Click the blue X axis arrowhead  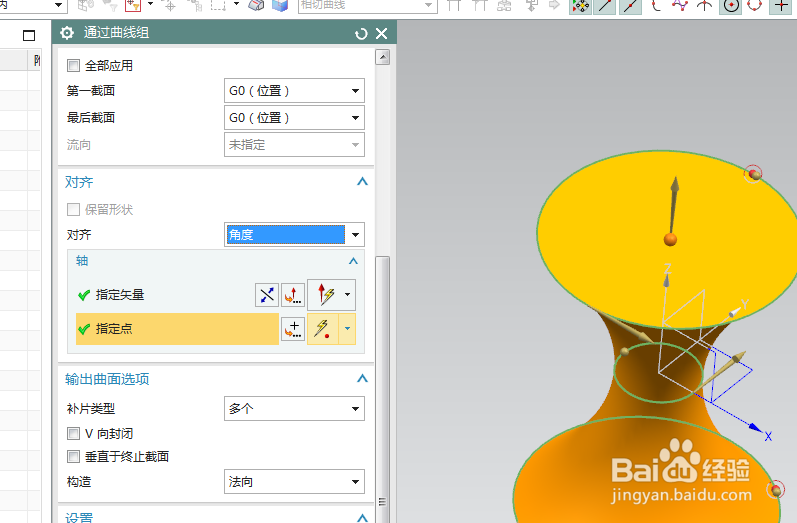756,427
